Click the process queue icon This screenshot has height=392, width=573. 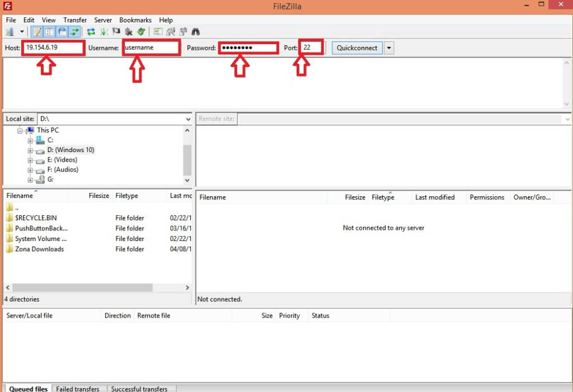click(104, 32)
